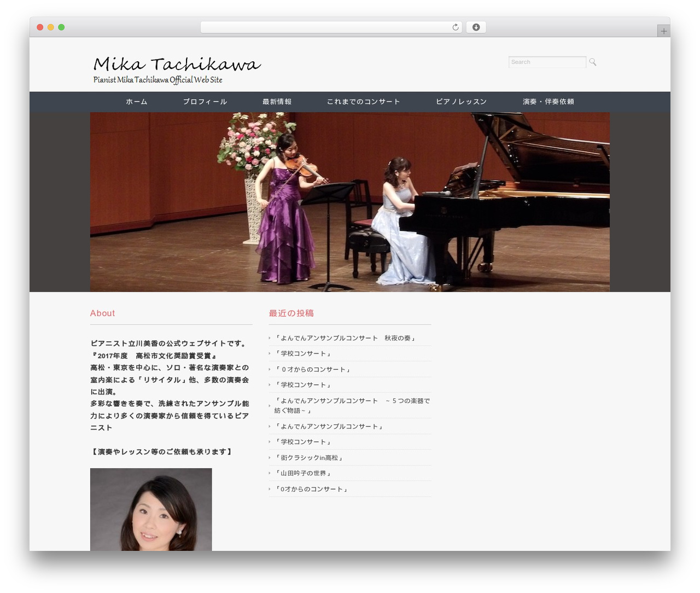Open the プロフィール menu item
Screen dimensions: 700x593
(205, 102)
